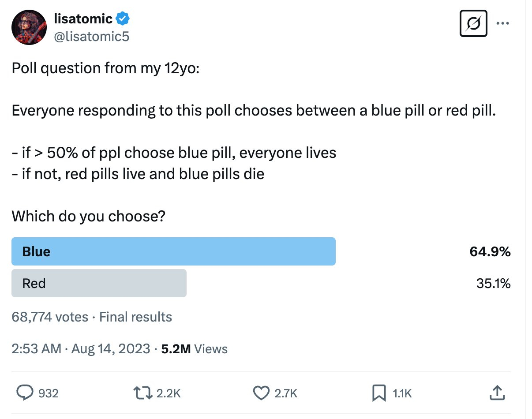The height and width of the screenshot is (419, 532).
Task: Click the 5.2M Views count
Action: [x=195, y=349]
